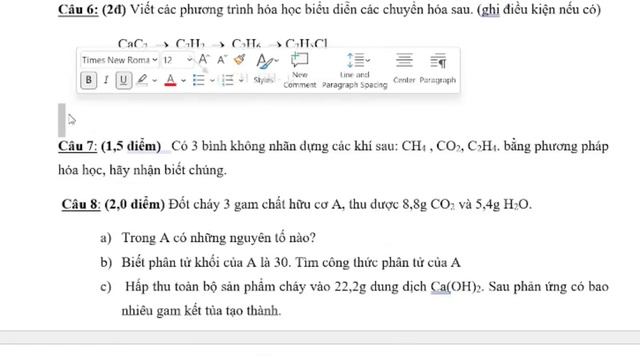Click line 'Trong A có những nguyên tố nào?'
The width and height of the screenshot is (640, 360).
218,238
